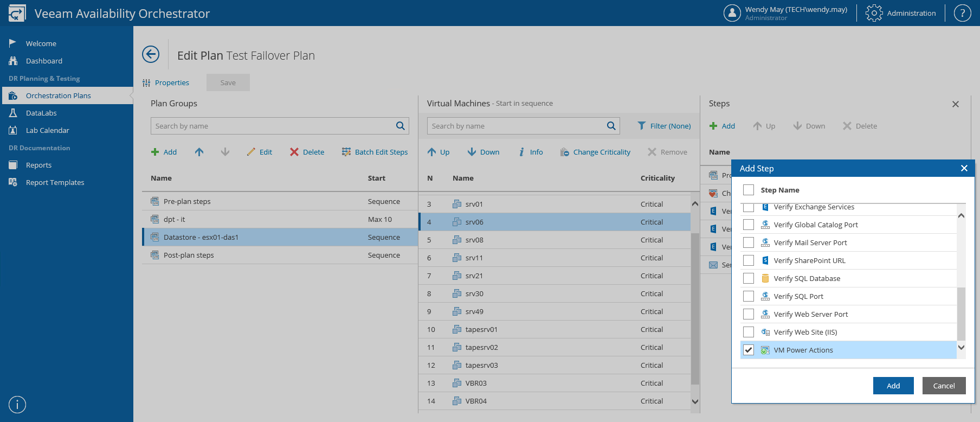This screenshot has width=980, height=422.
Task: Select Pre-plan steps group
Action: [280, 201]
